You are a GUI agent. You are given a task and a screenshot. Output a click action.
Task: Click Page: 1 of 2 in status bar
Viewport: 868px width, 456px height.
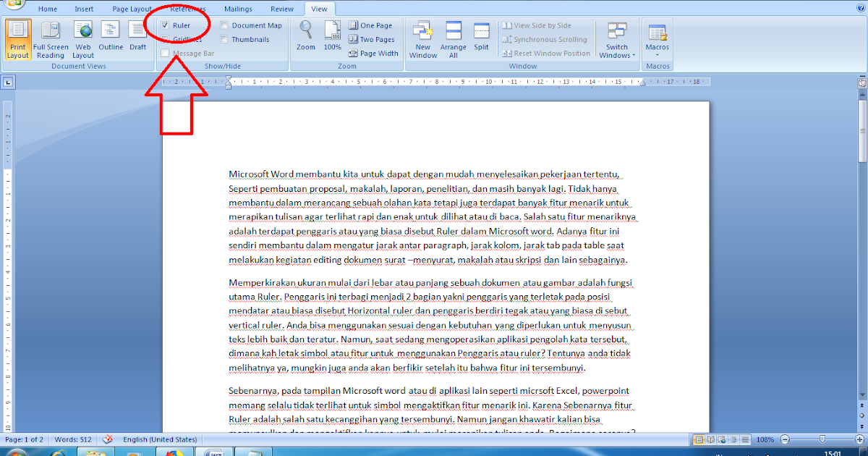coord(25,439)
